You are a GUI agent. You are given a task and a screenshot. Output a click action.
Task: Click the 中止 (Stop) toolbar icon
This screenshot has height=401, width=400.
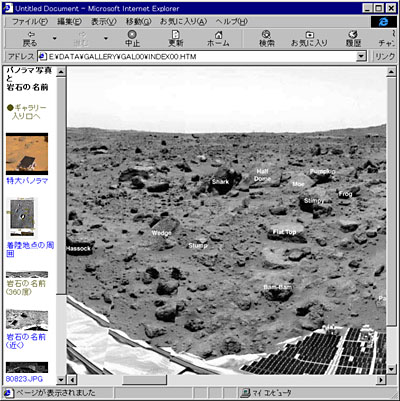[x=132, y=38]
